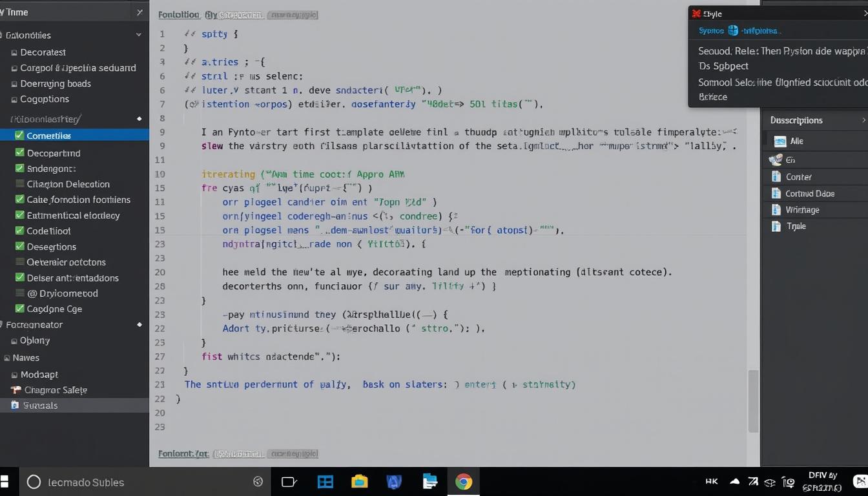Switch to the Fontoition tab at the top

(179, 14)
